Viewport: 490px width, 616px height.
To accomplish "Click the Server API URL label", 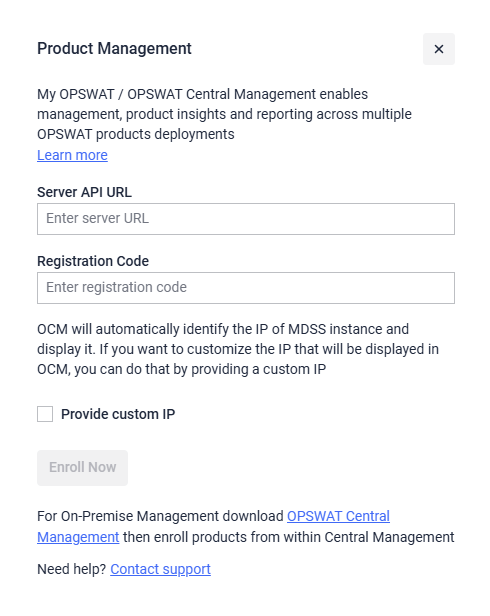I will tap(84, 192).
